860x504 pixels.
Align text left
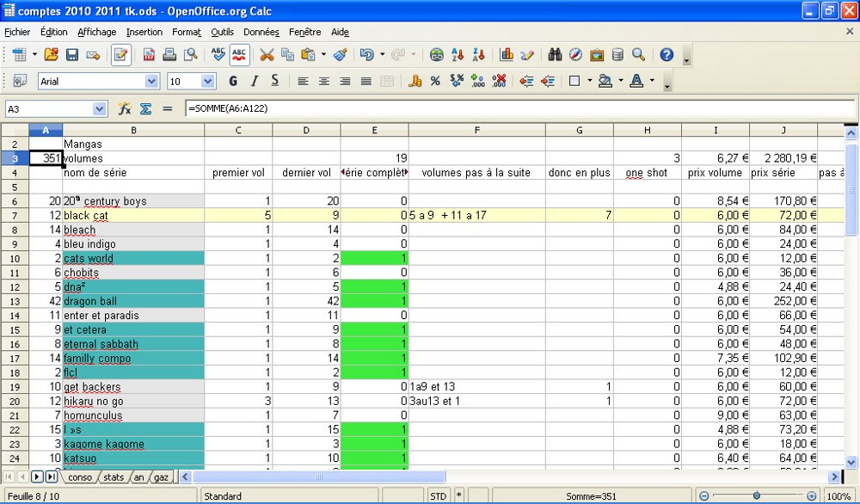point(303,81)
